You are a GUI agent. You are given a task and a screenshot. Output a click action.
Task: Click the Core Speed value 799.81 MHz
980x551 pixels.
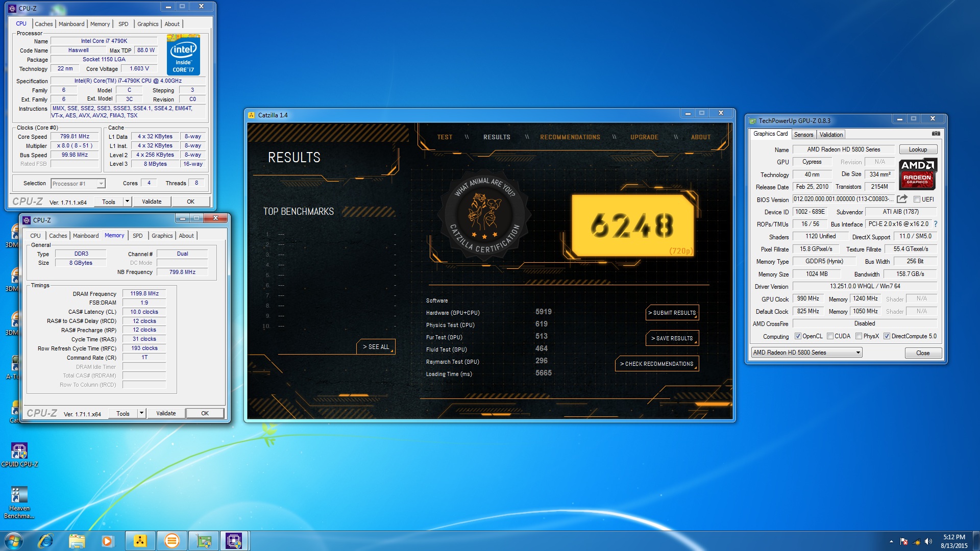click(x=75, y=136)
